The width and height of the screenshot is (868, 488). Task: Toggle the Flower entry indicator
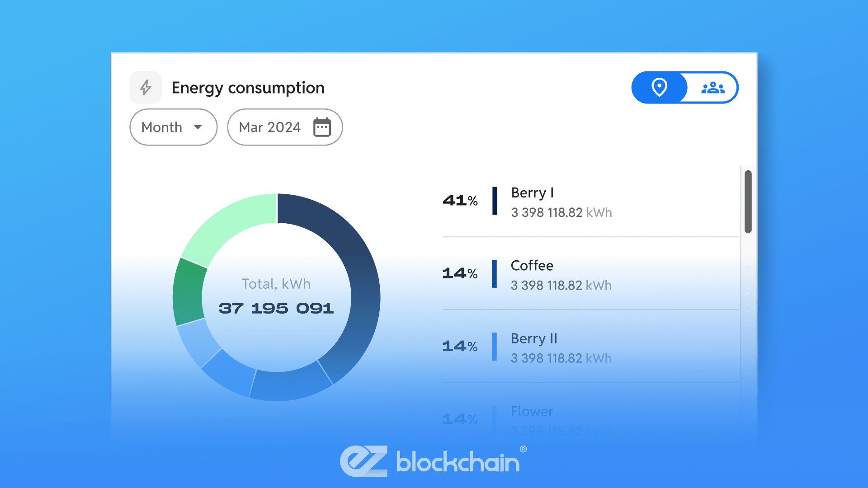click(495, 418)
